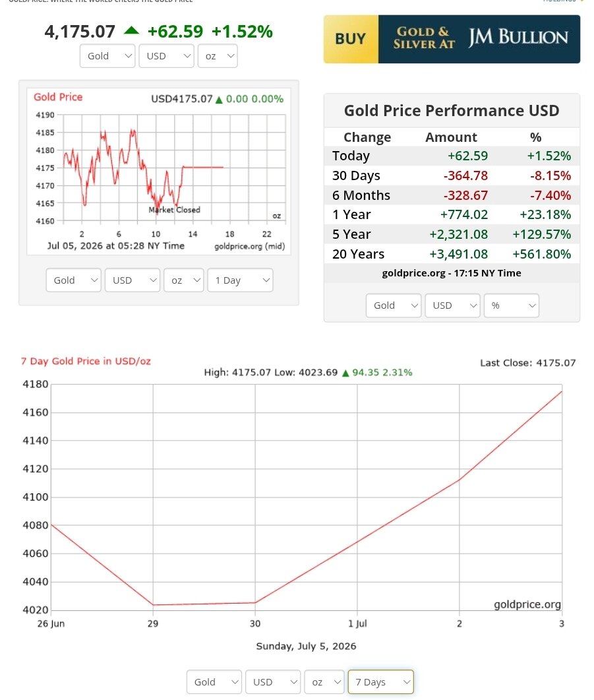Click the 1 Year row in performance table

(x=452, y=214)
